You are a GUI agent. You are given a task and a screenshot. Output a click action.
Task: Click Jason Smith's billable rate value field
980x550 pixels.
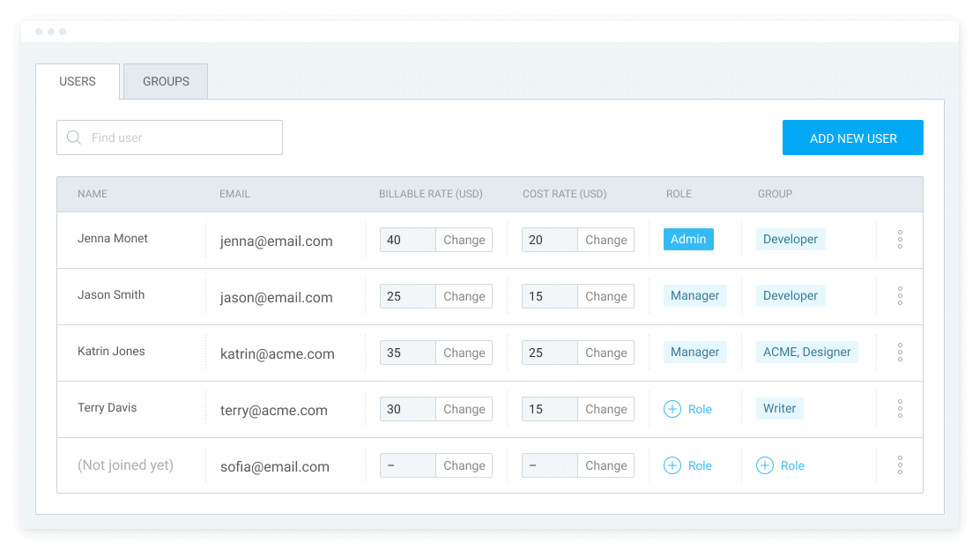click(407, 296)
